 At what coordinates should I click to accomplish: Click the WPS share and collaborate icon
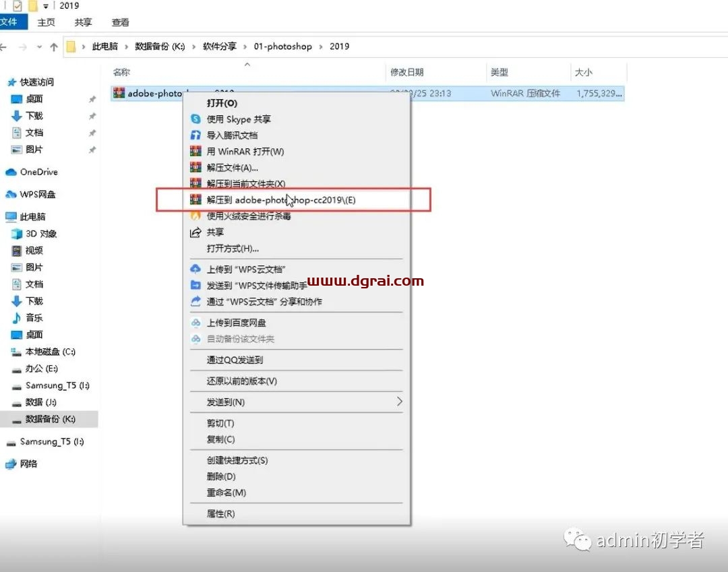(195, 301)
